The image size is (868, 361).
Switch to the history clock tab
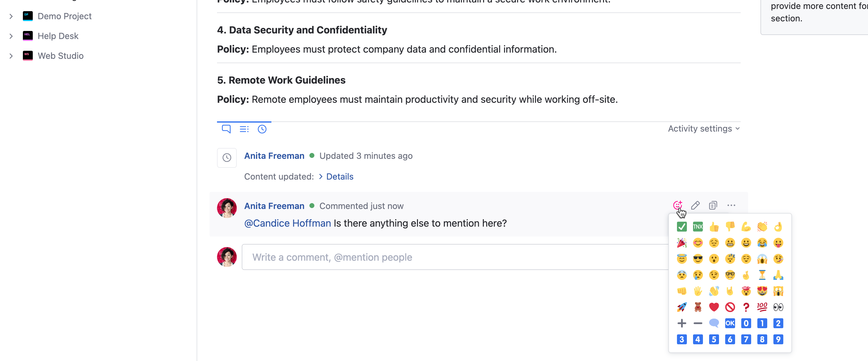click(x=262, y=129)
